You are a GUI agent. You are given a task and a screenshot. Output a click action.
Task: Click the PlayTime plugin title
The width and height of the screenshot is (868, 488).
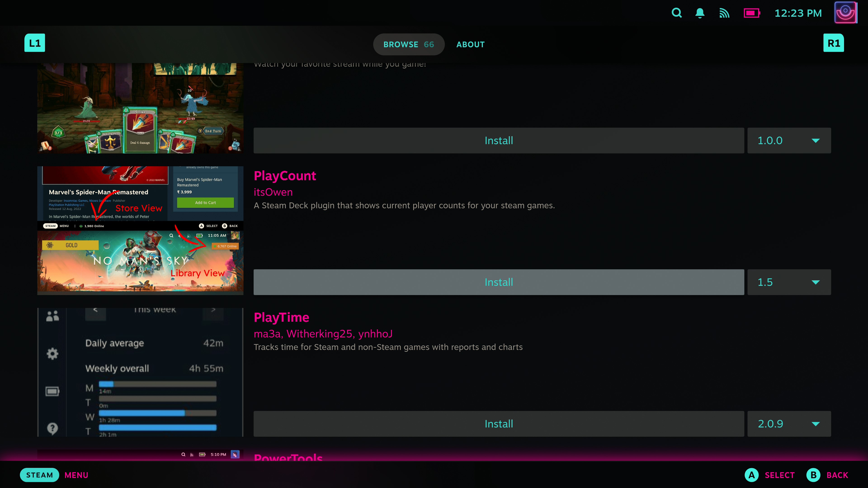pyautogui.click(x=281, y=317)
